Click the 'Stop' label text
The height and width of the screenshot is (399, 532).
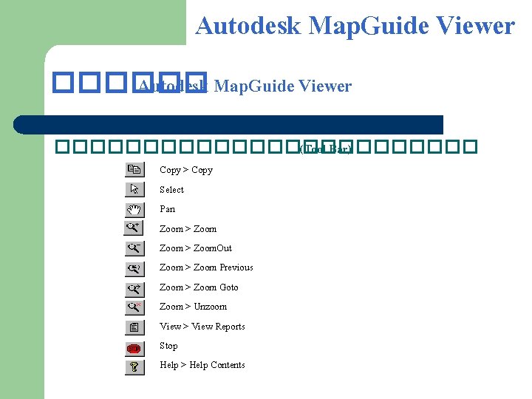click(168, 346)
